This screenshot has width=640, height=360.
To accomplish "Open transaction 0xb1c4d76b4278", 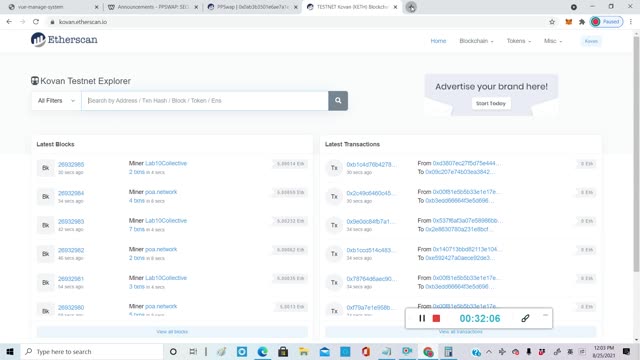I will click(x=371, y=164).
